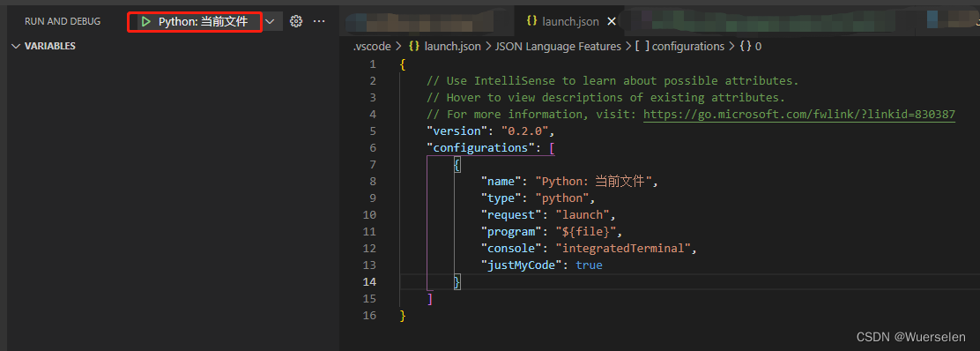Click line number 1 in the gutter
This screenshot has width=980, height=351.
(x=373, y=64)
